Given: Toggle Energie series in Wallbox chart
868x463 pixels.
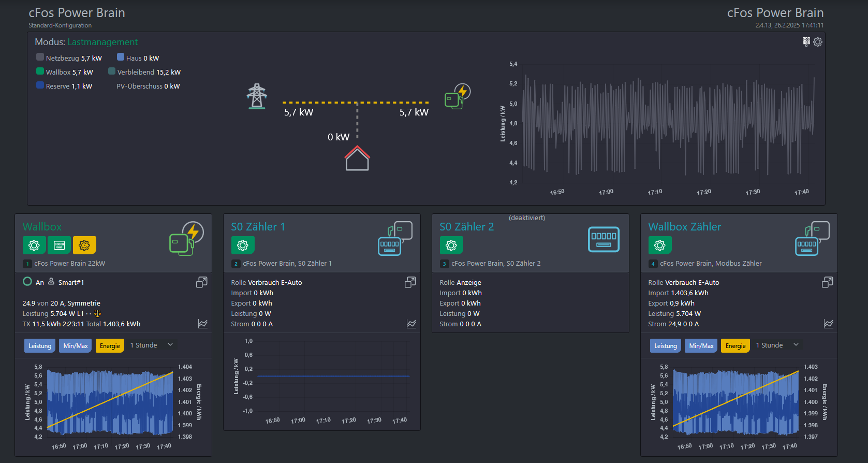Looking at the screenshot, I should [110, 345].
